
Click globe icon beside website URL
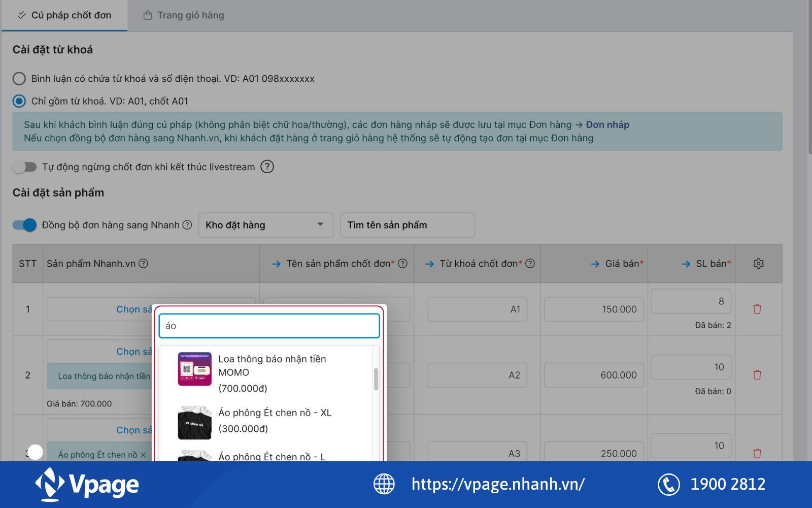[x=384, y=484]
